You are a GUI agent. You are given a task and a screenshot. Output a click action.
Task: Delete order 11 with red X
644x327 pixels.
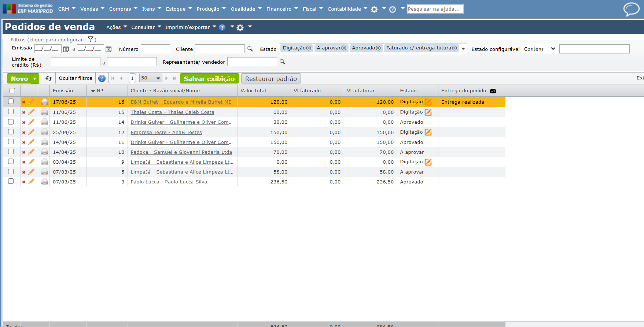[24, 142]
